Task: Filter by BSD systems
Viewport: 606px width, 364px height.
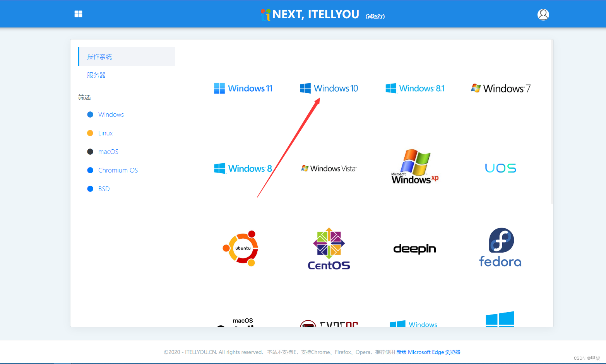Action: click(99, 189)
